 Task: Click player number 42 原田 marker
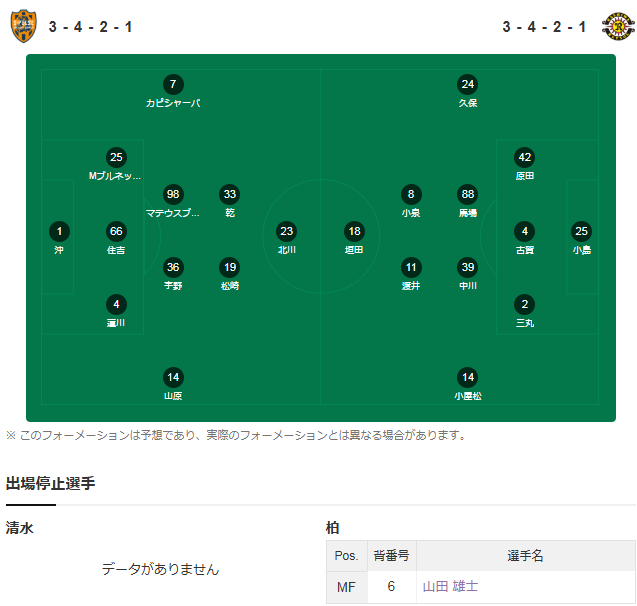[x=524, y=158]
